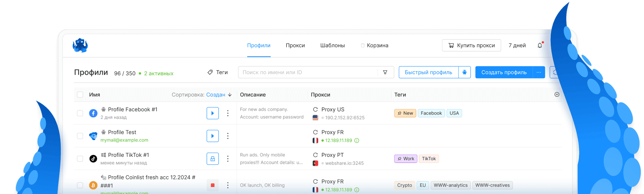Viewport: 644px width, 194px height.
Task: Click the Work tag
Action: point(406,159)
